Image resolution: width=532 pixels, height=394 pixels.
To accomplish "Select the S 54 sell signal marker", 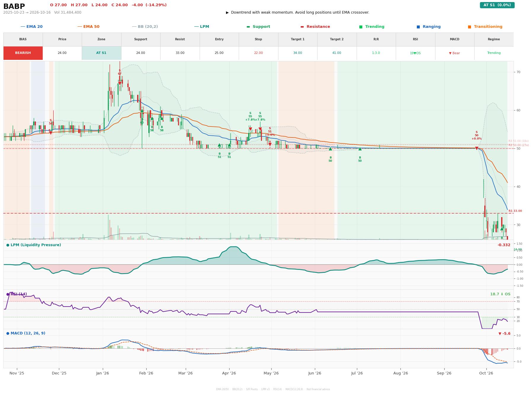I will point(51,133).
